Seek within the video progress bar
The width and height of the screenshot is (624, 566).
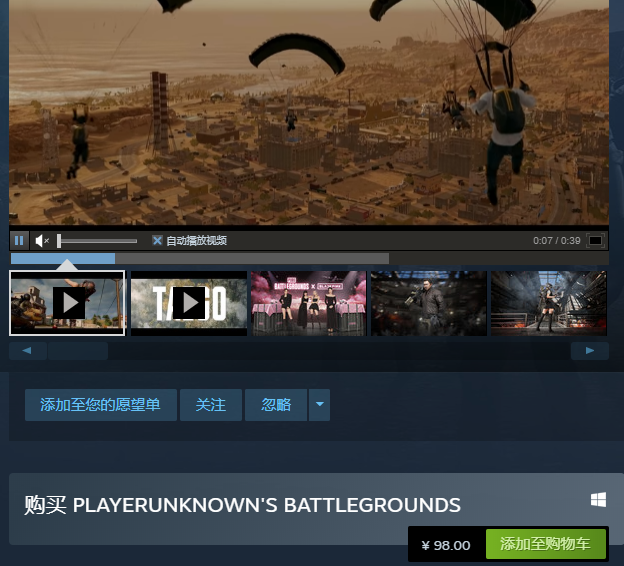pos(309,258)
